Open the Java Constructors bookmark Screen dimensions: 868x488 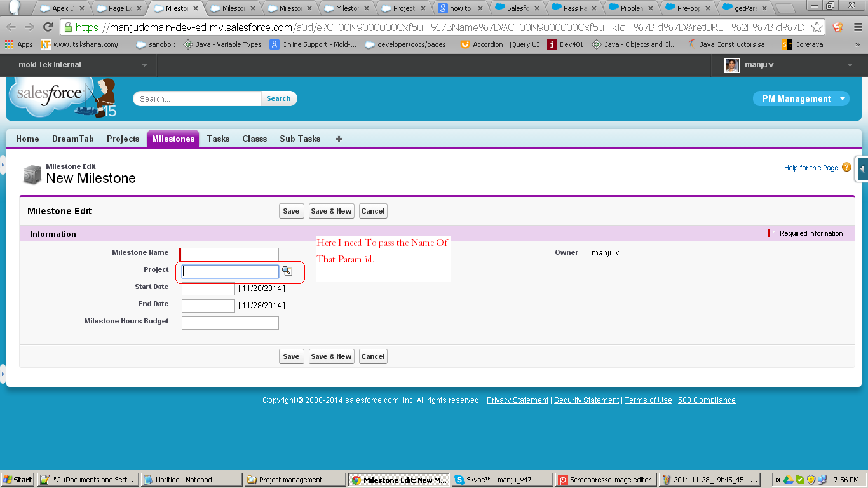(x=729, y=44)
